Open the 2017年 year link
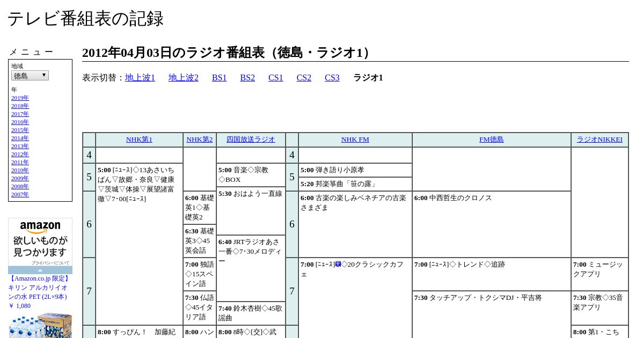 coord(20,114)
